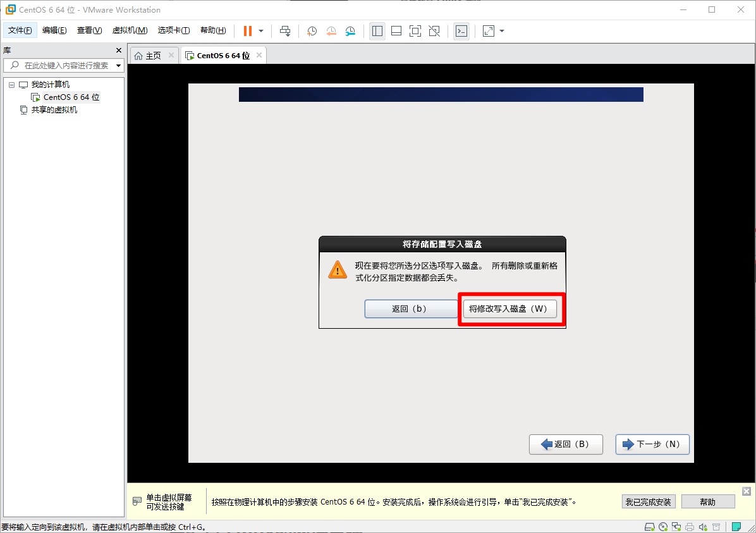Click the hard disk status icon
The width and height of the screenshot is (756, 533).
[649, 527]
